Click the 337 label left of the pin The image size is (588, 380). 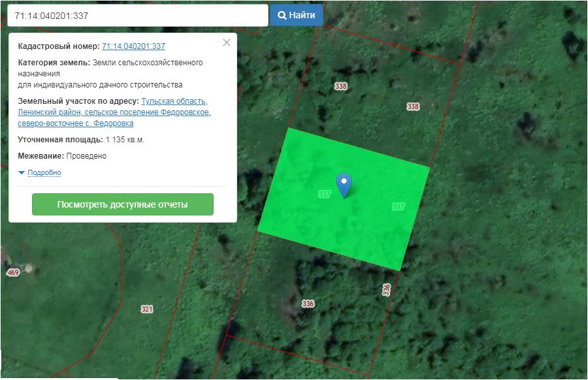(x=324, y=195)
